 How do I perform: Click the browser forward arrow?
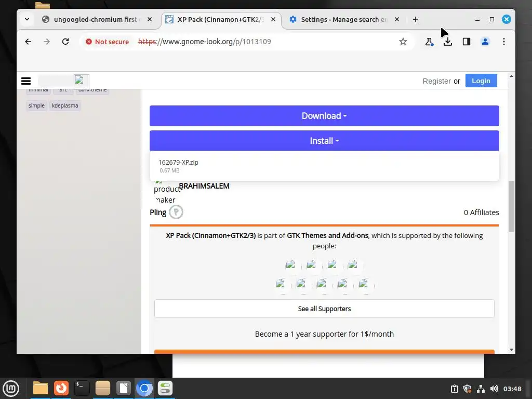click(47, 42)
